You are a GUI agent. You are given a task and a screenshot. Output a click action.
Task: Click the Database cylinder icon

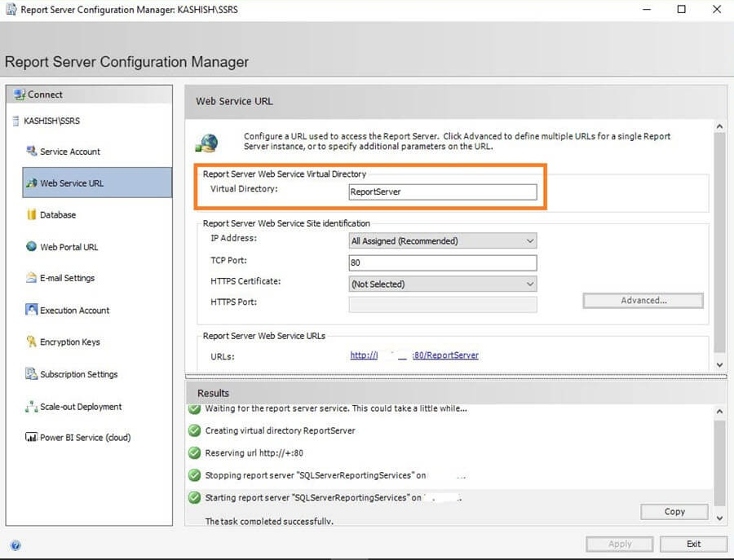click(x=31, y=214)
